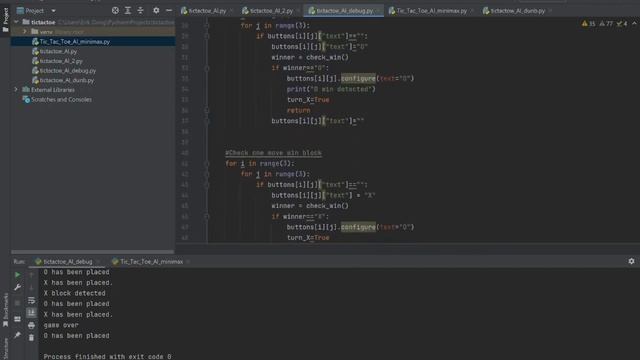
Task: Expand the venv folder
Action: 24,31
